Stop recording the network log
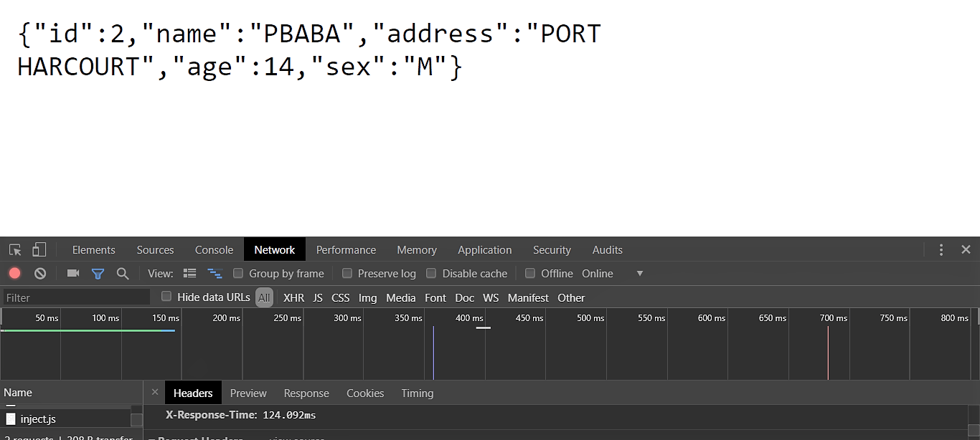This screenshot has width=980, height=440. tap(15, 273)
